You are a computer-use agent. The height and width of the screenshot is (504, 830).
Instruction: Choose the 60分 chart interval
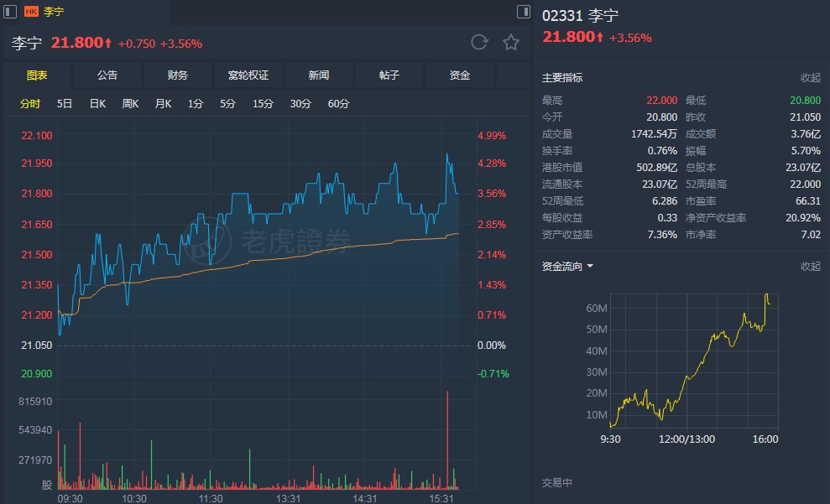click(x=339, y=104)
